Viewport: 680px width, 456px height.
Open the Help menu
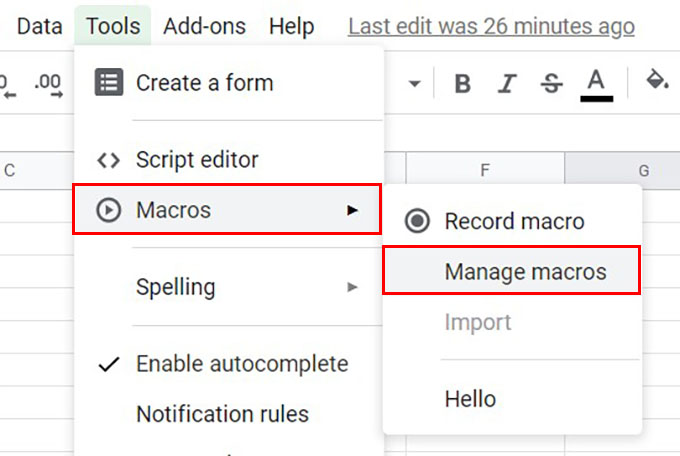(291, 26)
